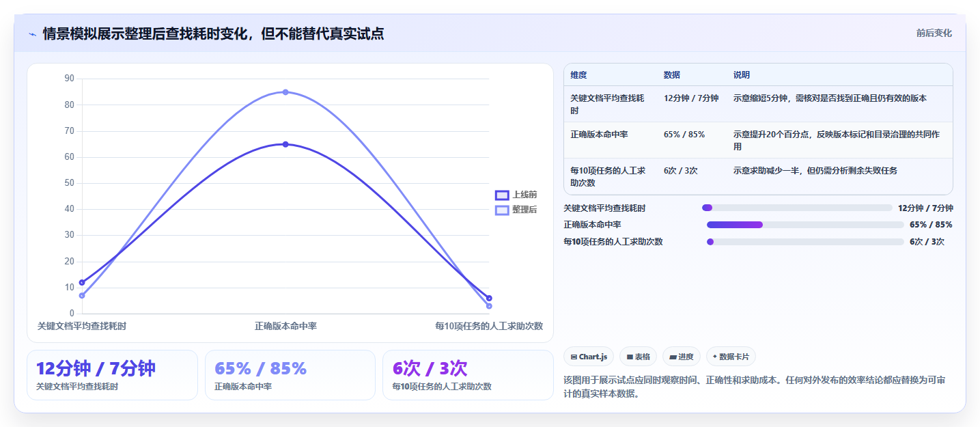980x427 pixels.
Task: Open the 65% / 85% data card
Action: coord(290,375)
